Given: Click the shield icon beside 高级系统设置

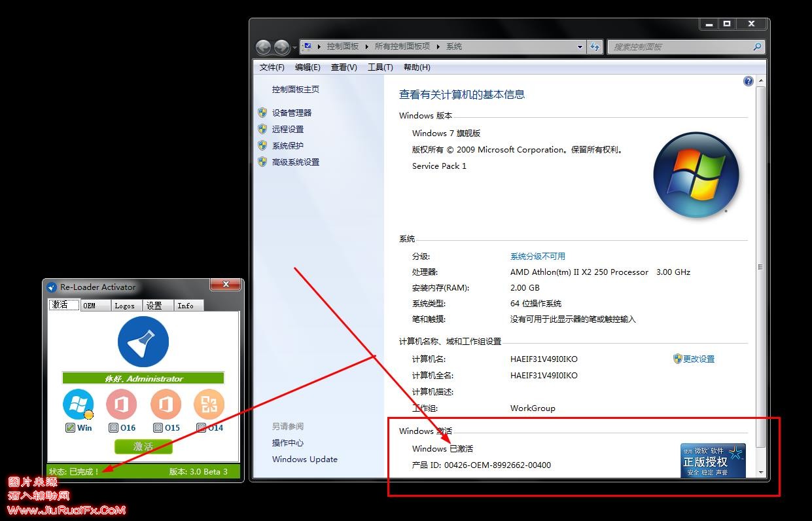Looking at the screenshot, I should (262, 162).
